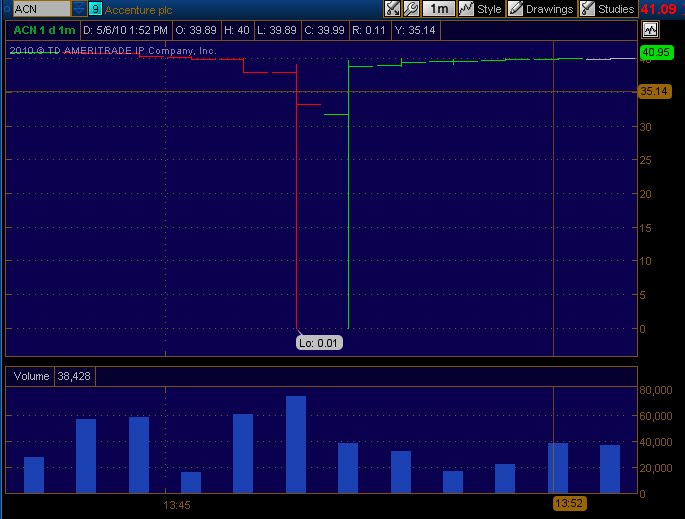Click the chart mode icon below price
685x519 pixels.
(650, 30)
